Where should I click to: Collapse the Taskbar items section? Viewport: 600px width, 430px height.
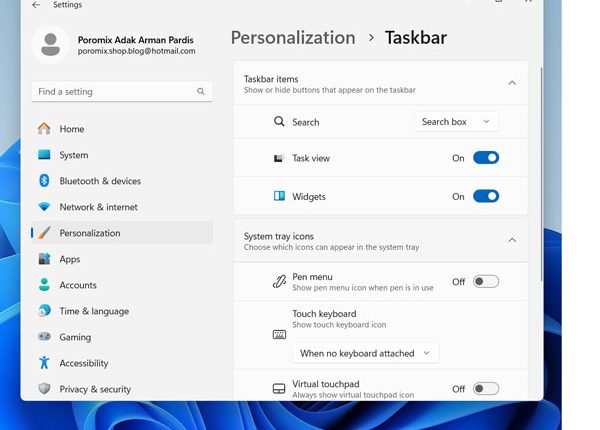coord(512,83)
